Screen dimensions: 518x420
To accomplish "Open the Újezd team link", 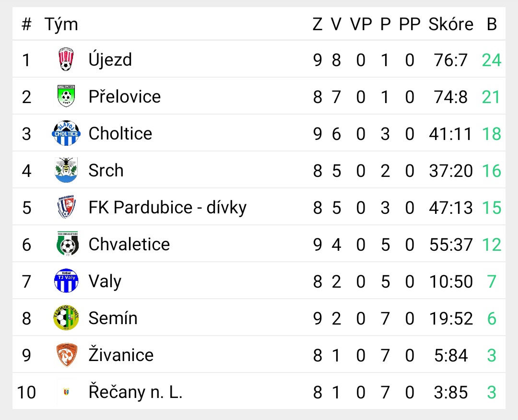I will point(110,60).
